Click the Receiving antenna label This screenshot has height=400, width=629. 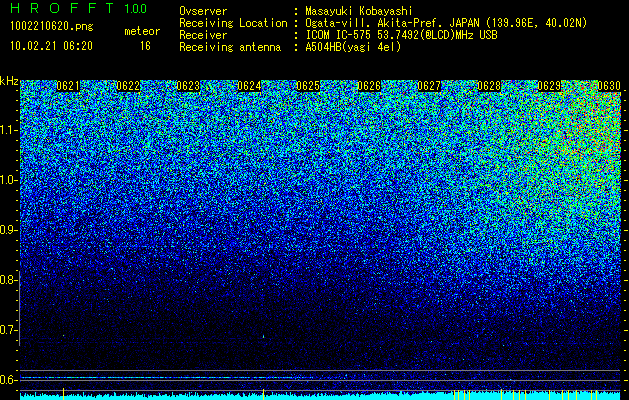coord(230,47)
